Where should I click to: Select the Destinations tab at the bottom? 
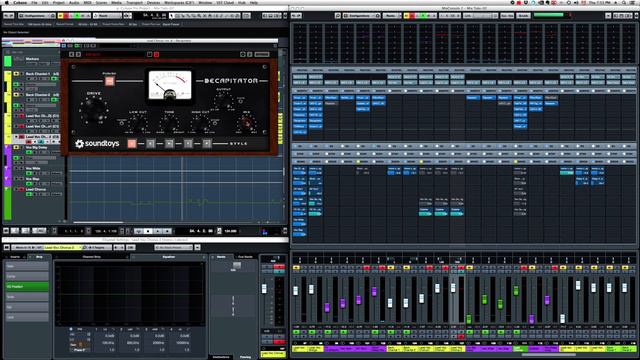(x=221, y=357)
